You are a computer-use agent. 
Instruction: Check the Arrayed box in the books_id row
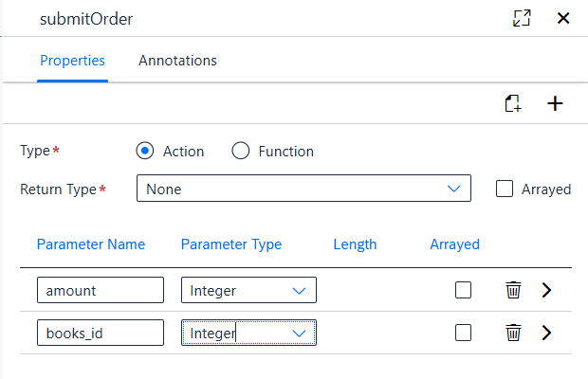coord(463,333)
